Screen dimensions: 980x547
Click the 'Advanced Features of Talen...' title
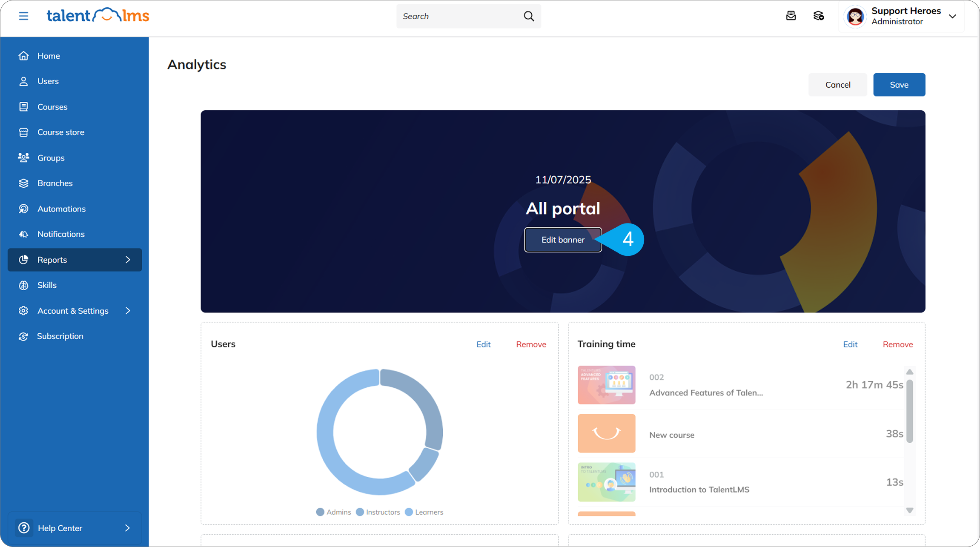pyautogui.click(x=706, y=393)
